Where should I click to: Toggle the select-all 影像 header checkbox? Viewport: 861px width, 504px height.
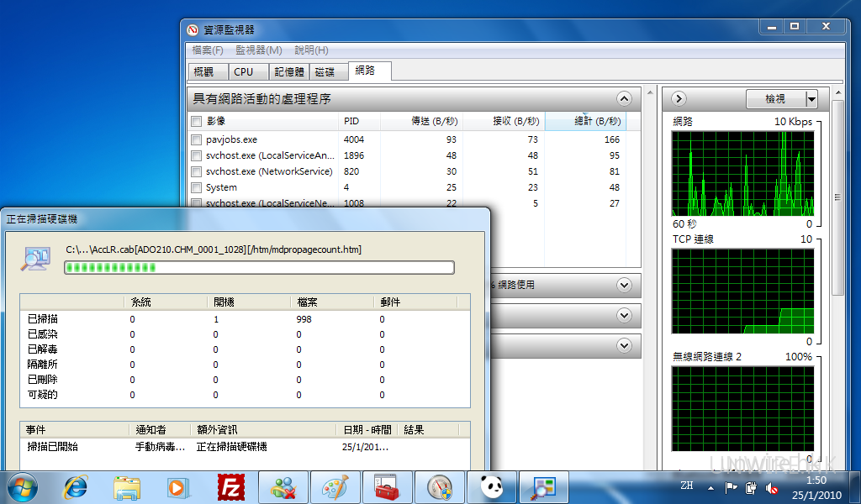pos(196,121)
